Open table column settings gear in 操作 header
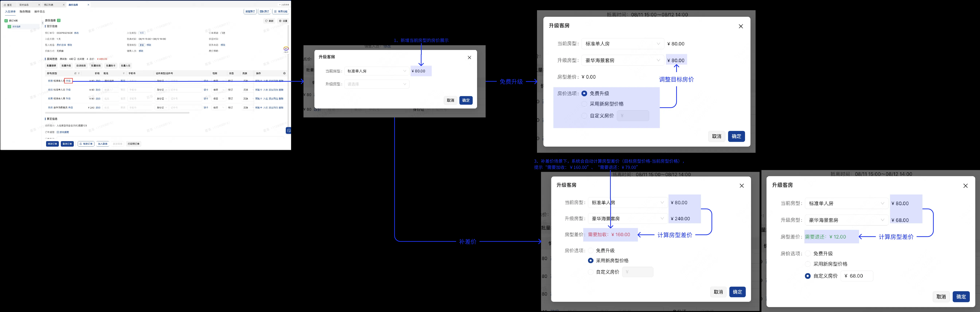Image resolution: width=980 pixels, height=312 pixels. [x=284, y=73]
